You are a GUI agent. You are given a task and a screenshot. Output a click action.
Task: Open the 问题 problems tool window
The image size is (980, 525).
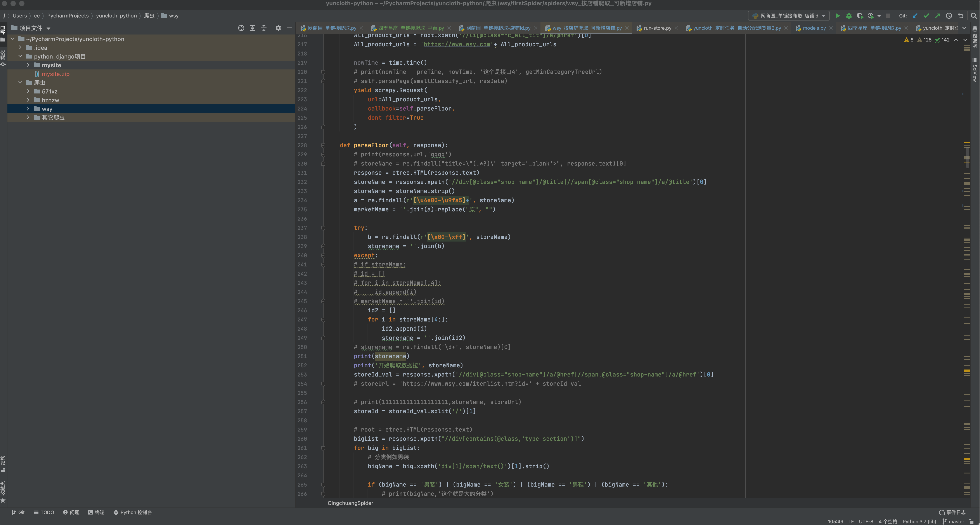tap(71, 513)
